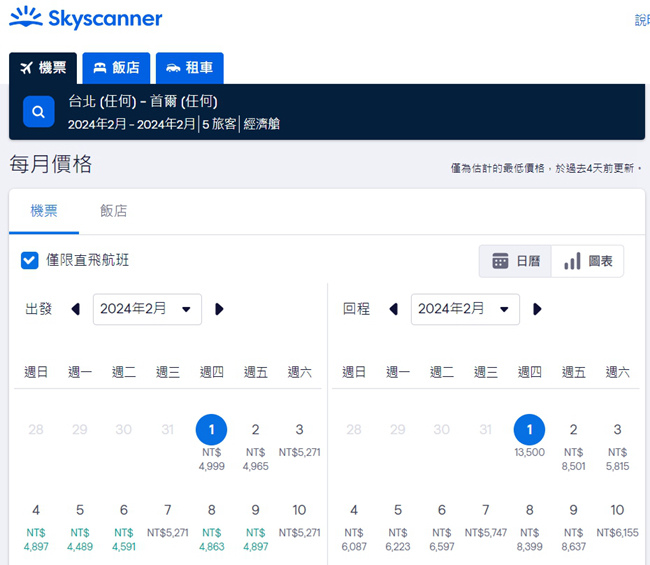
Task: Select return date 6 at NT$6,597
Action: click(442, 529)
